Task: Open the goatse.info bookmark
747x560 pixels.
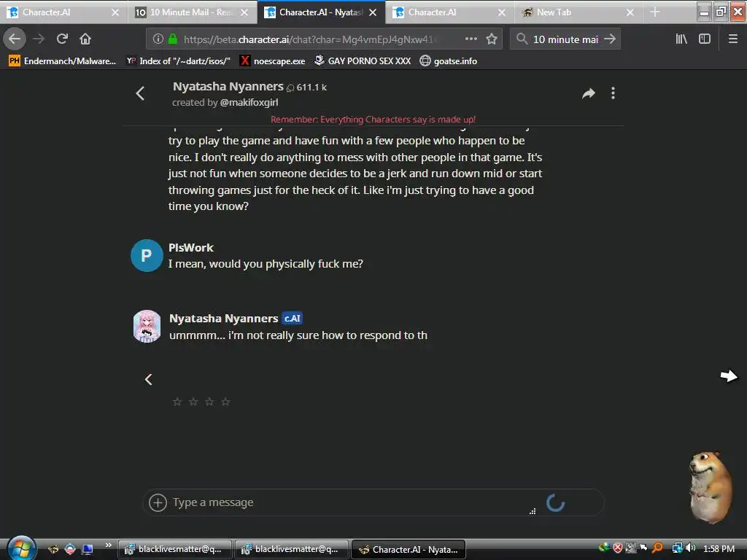Action: 449,61
